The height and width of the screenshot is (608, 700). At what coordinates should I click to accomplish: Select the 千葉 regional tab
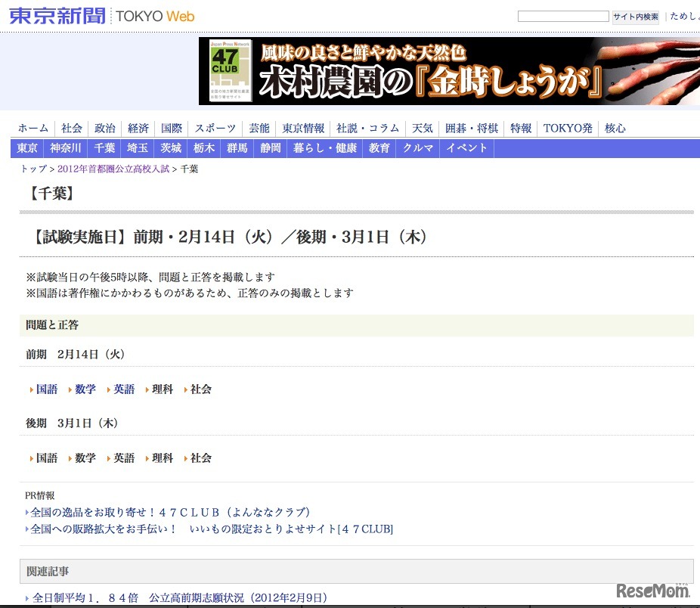point(104,148)
